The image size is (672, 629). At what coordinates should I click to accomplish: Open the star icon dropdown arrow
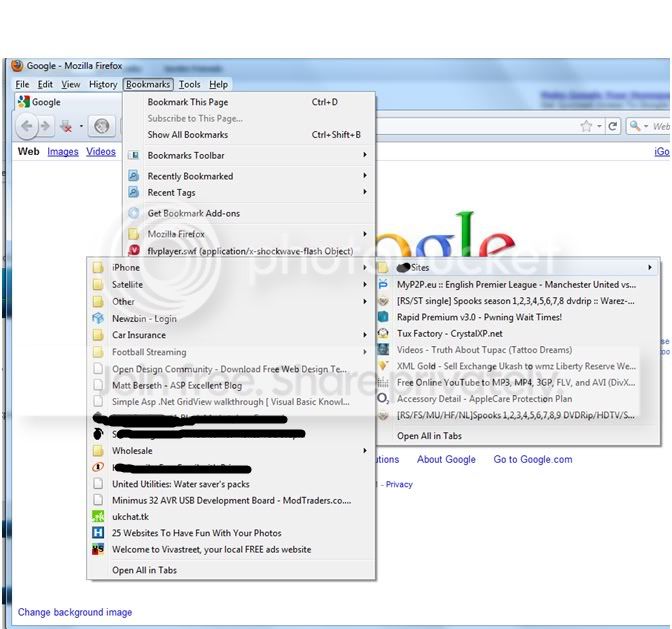click(599, 126)
